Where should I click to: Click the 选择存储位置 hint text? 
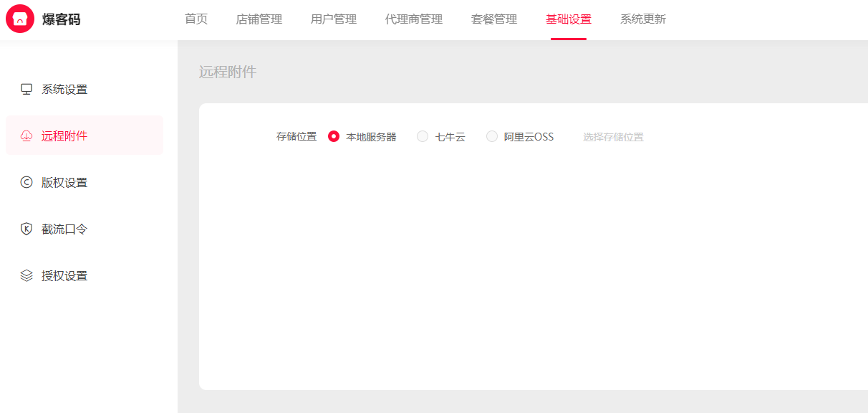click(x=613, y=137)
